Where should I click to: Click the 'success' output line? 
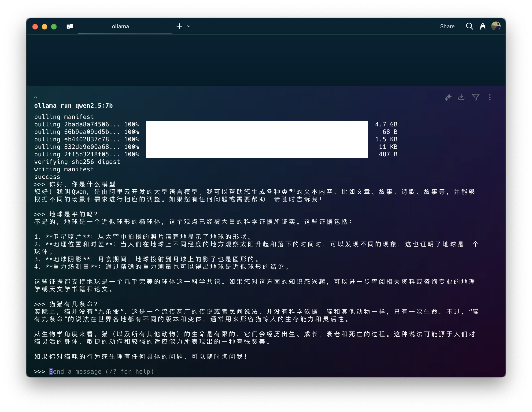click(x=47, y=177)
